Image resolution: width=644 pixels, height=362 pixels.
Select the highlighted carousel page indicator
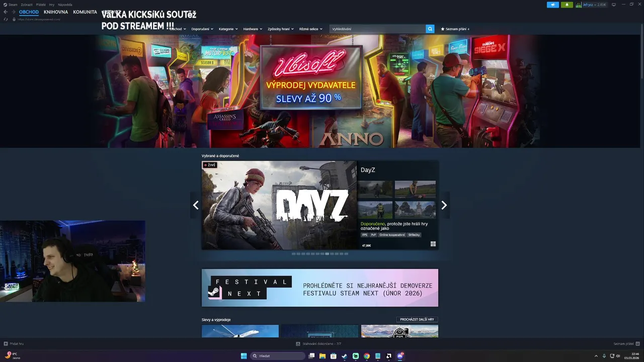[327, 254]
